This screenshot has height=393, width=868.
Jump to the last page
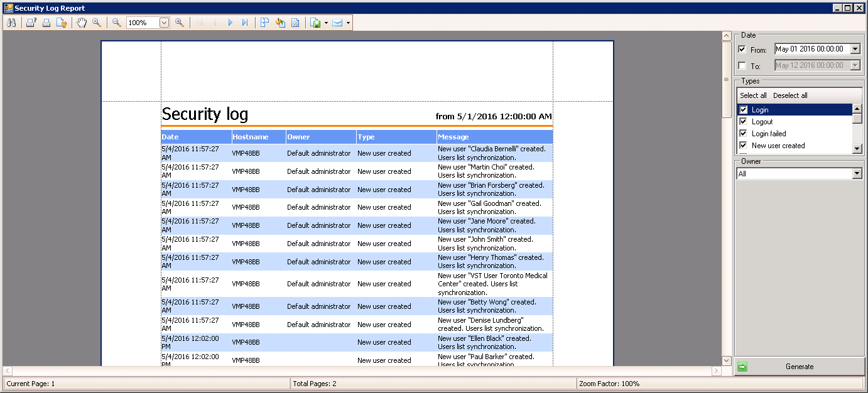[x=245, y=23]
